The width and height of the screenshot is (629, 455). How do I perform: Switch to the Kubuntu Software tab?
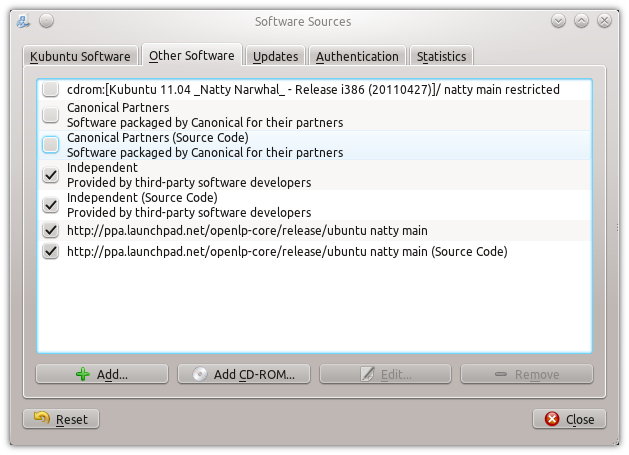click(80, 56)
